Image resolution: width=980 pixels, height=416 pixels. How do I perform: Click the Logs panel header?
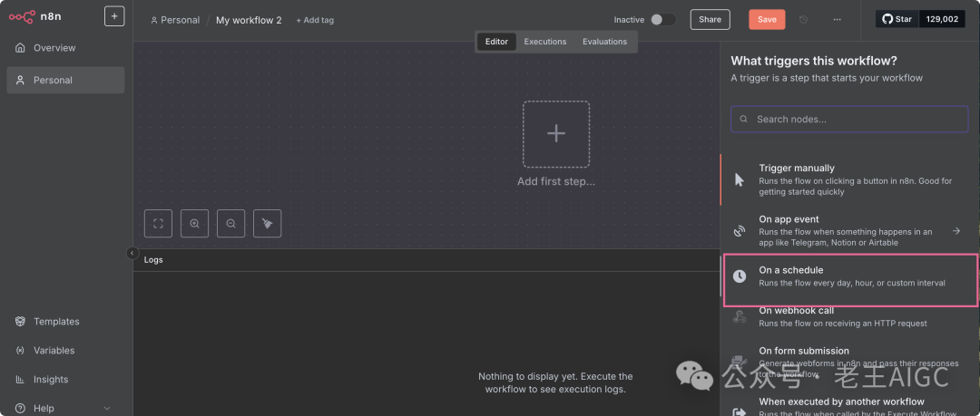coord(426,260)
